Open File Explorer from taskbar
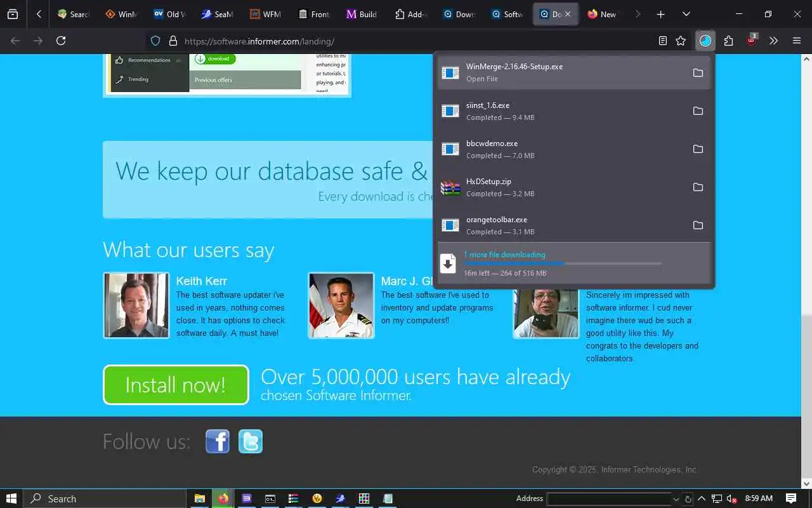The image size is (812, 508). click(x=199, y=498)
